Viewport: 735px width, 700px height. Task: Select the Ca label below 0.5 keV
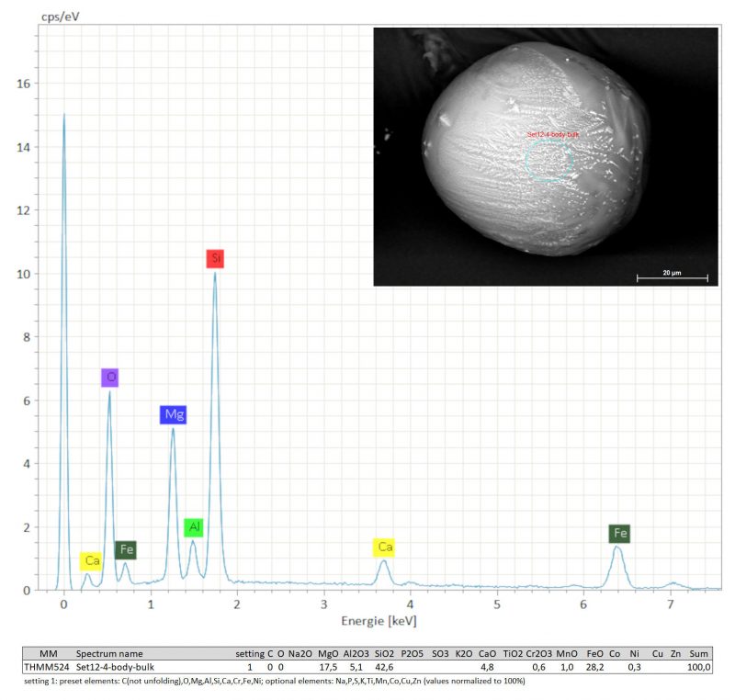coord(92,560)
